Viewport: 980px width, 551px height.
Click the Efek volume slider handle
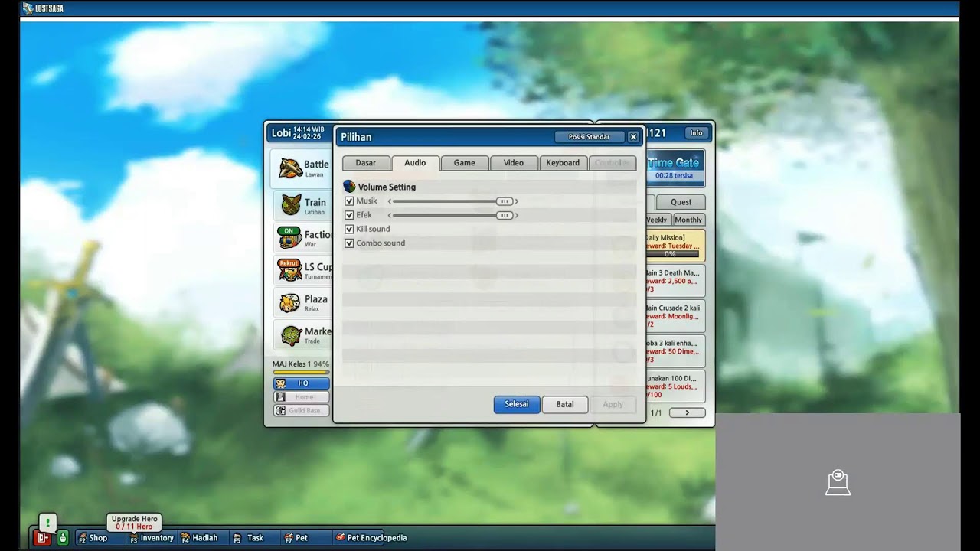pos(504,215)
